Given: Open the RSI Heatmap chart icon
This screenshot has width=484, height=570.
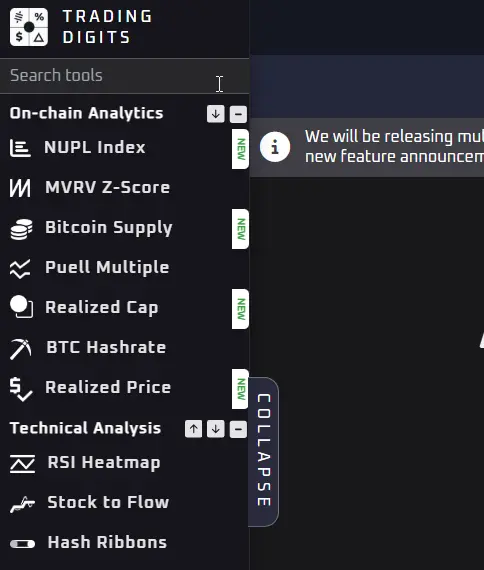Looking at the screenshot, I should click(23, 463).
